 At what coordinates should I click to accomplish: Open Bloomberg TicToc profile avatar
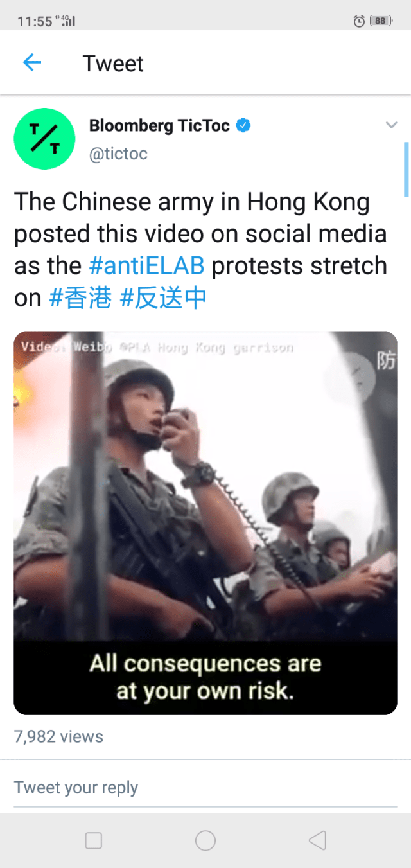pyautogui.click(x=44, y=139)
